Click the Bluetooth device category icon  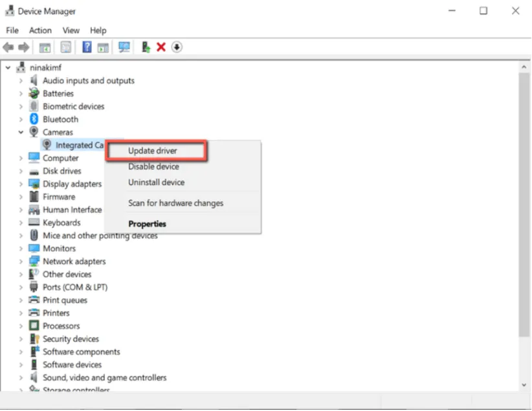34,119
